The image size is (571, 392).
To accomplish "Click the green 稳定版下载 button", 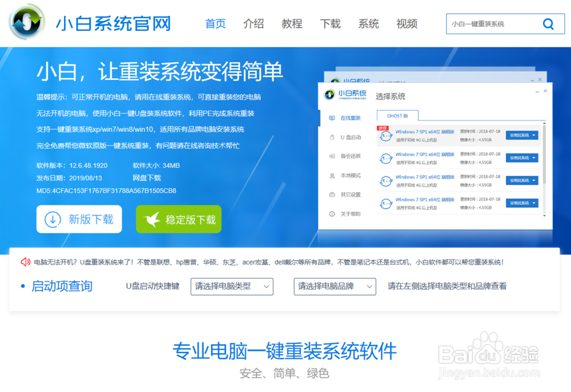I will 178,219.
